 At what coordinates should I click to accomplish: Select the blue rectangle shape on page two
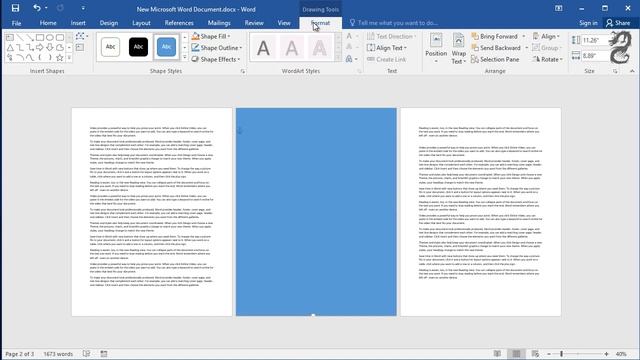(316, 212)
